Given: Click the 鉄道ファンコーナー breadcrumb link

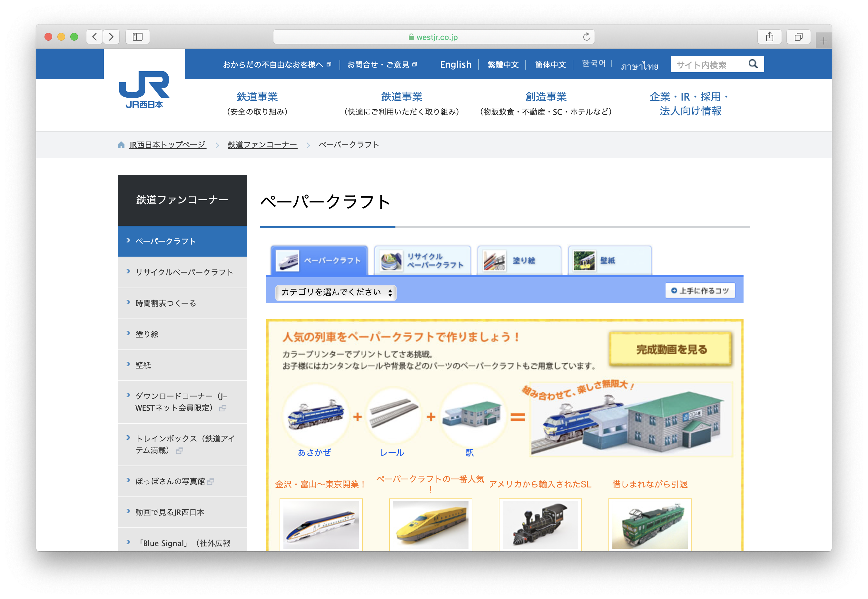Looking at the screenshot, I should click(262, 145).
